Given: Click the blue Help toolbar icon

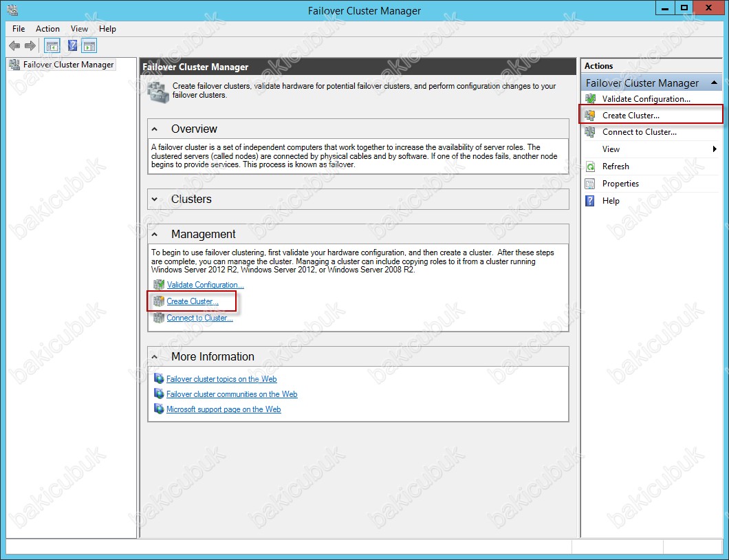Looking at the screenshot, I should pyautogui.click(x=72, y=45).
